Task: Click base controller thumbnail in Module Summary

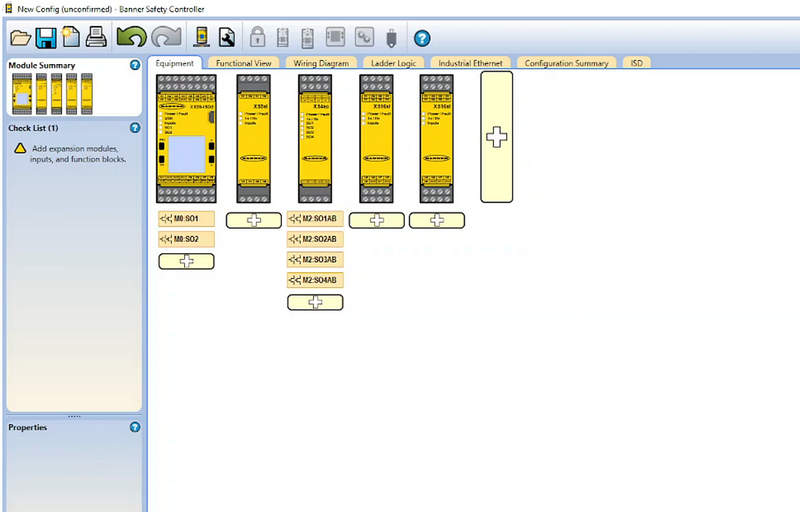Action: tap(22, 94)
